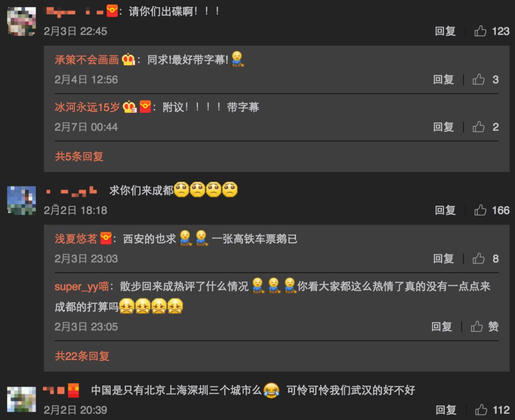Click crown badge next to 承策不会画画
Screen dimensions: 515x420
click(x=128, y=60)
